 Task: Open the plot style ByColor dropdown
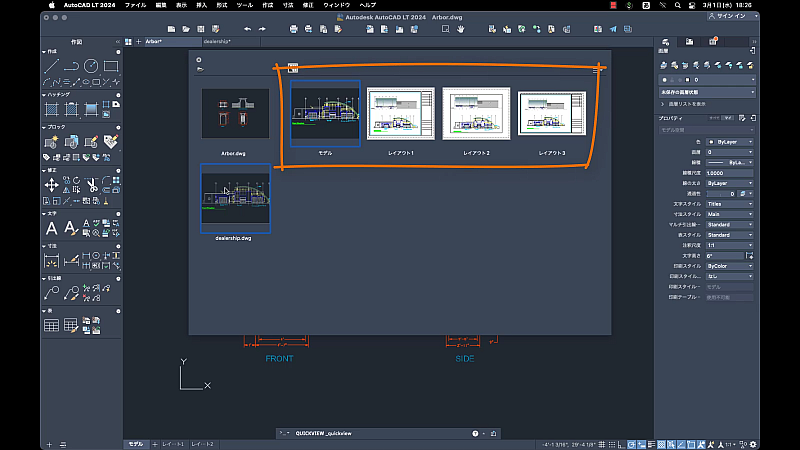[730, 266]
